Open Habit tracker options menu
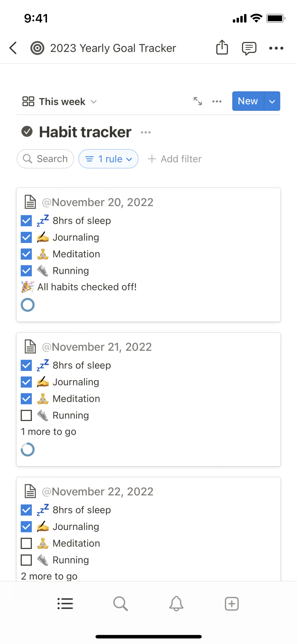The width and height of the screenshot is (297, 644). [x=146, y=132]
